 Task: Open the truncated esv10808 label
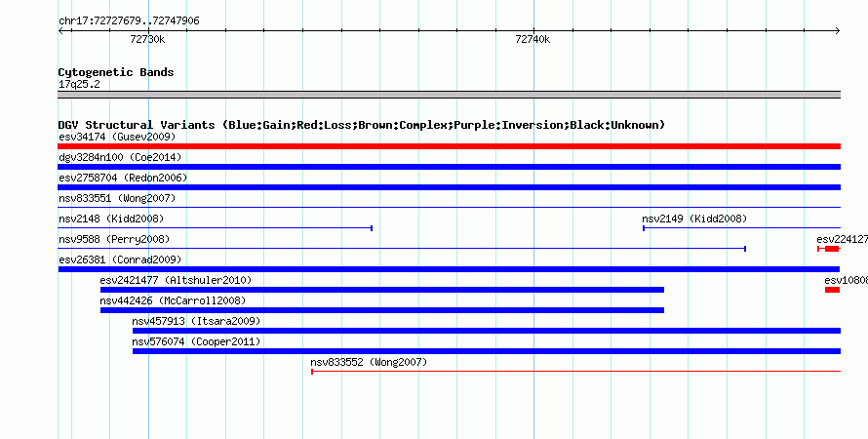(846, 280)
